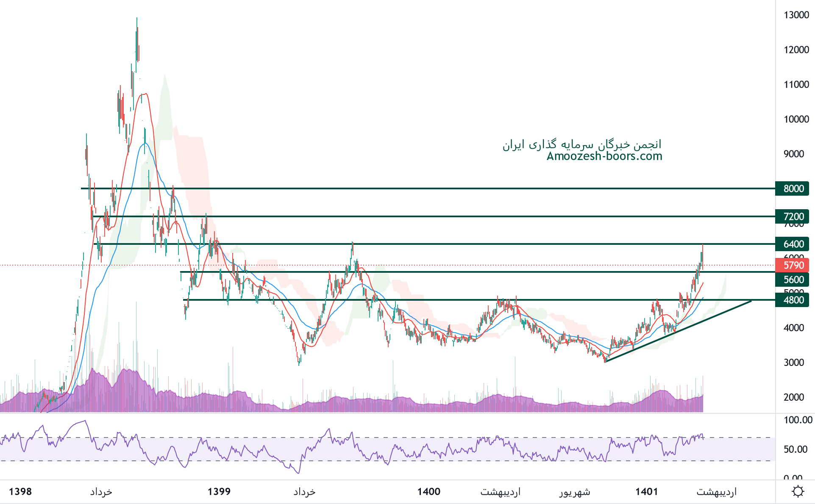815x504 pixels.
Task: Select the 3000 value on price scale
Action: pyautogui.click(x=793, y=363)
